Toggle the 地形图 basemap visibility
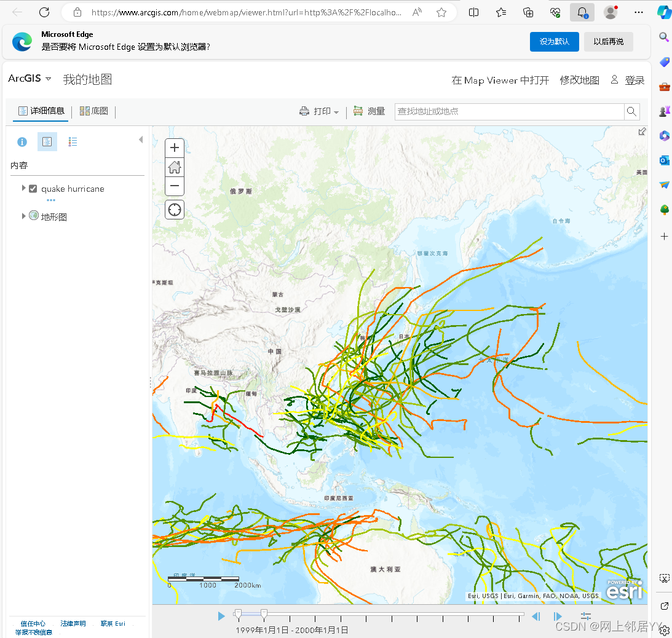672x638 pixels. [34, 215]
